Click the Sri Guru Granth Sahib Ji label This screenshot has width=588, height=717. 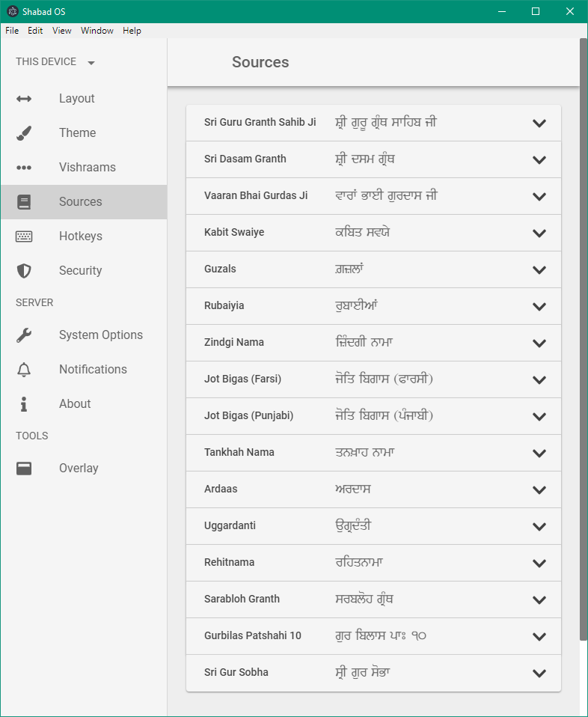(x=260, y=123)
